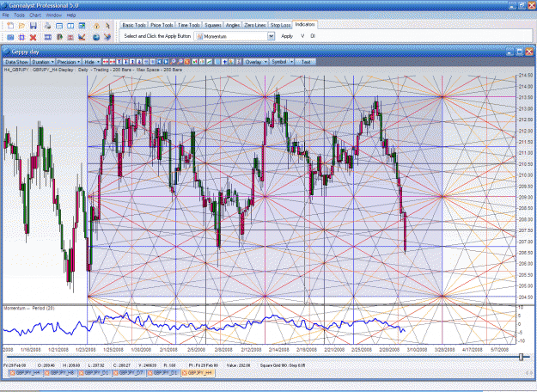Switch to the Time Tools tab
This screenshot has width=537, height=392.
189,25
